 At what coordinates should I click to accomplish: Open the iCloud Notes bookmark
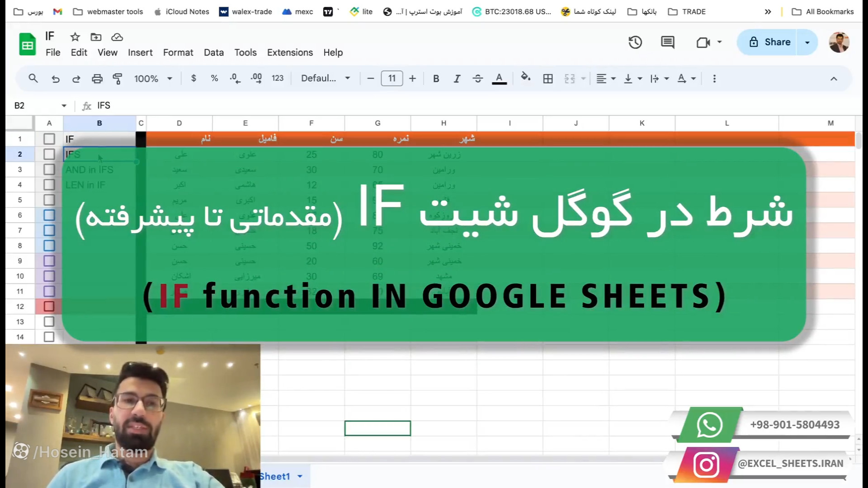tap(181, 12)
